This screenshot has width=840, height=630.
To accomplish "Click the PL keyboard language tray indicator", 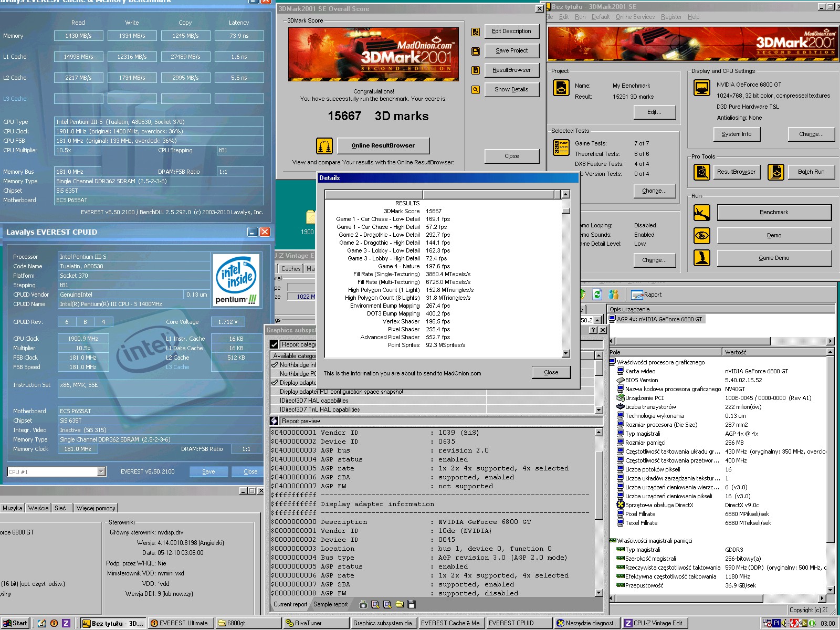I will [x=776, y=623].
